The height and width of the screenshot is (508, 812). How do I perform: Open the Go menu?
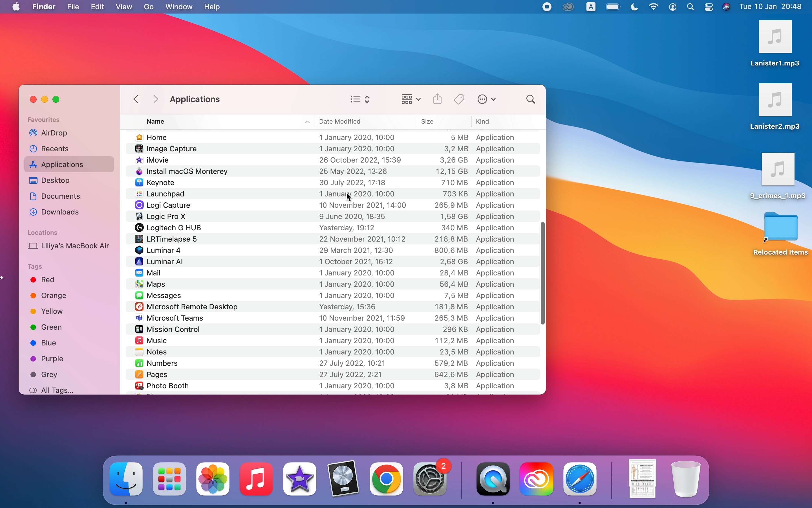point(149,7)
